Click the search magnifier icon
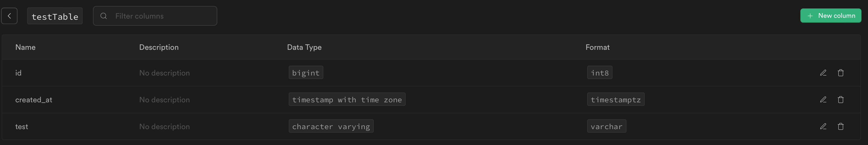868x145 pixels. (x=104, y=16)
